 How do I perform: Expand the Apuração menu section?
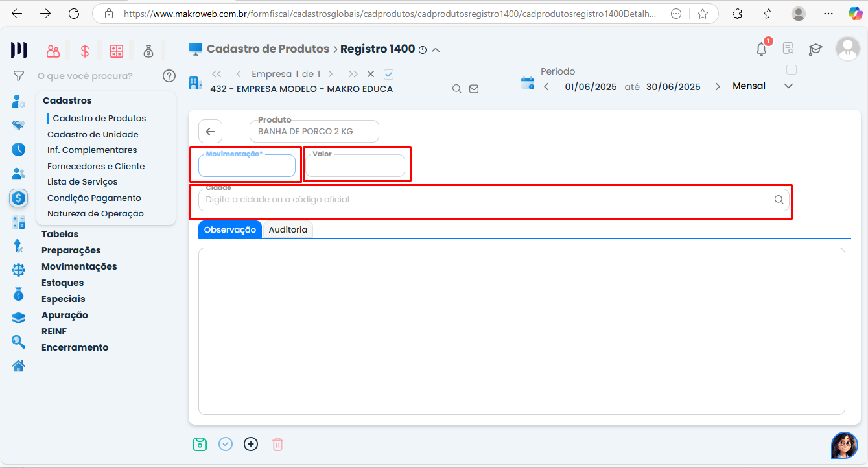pos(65,315)
